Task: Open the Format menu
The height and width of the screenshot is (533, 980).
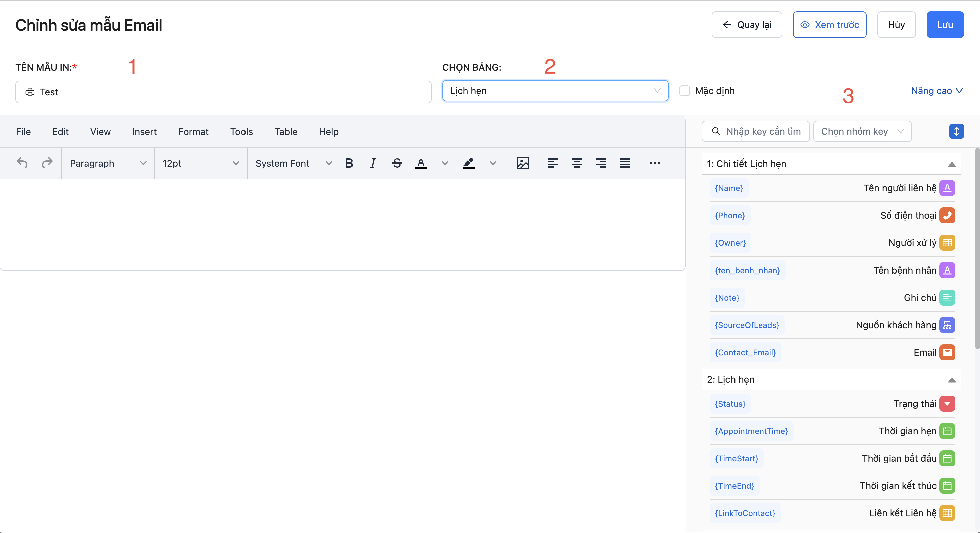Action: (193, 132)
